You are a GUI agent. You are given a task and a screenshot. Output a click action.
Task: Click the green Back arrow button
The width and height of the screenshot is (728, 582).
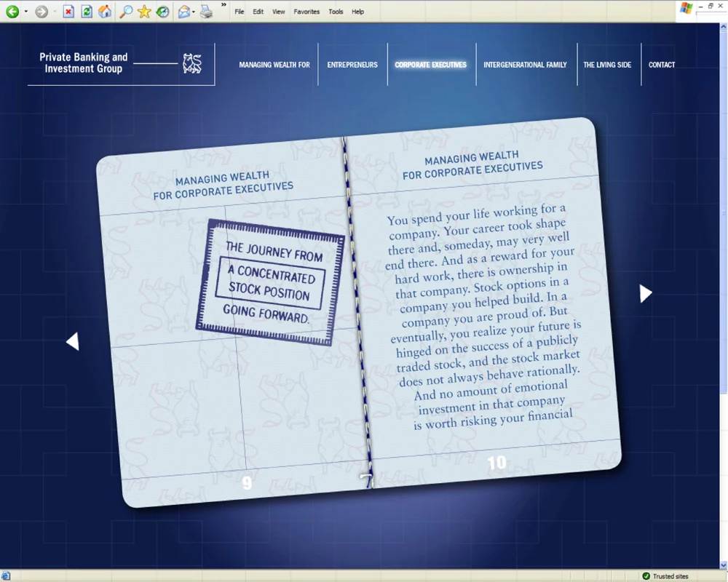coord(12,12)
